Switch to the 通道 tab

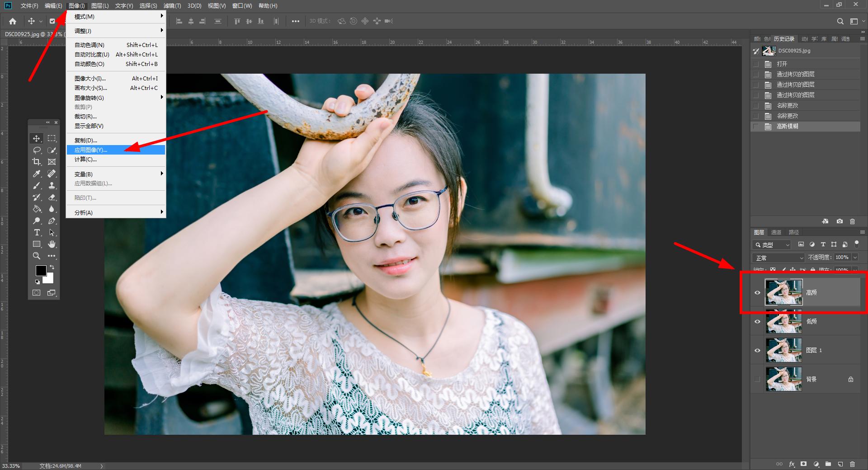pyautogui.click(x=776, y=232)
